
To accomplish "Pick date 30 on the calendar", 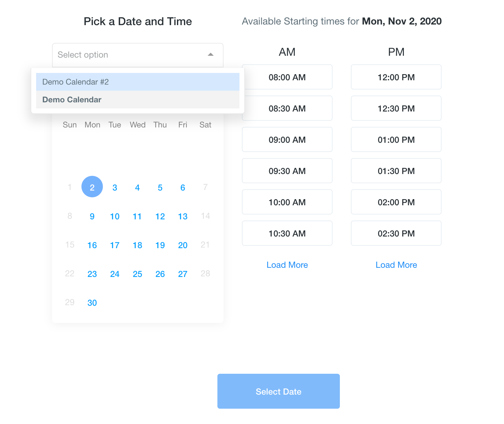I will coord(92,303).
